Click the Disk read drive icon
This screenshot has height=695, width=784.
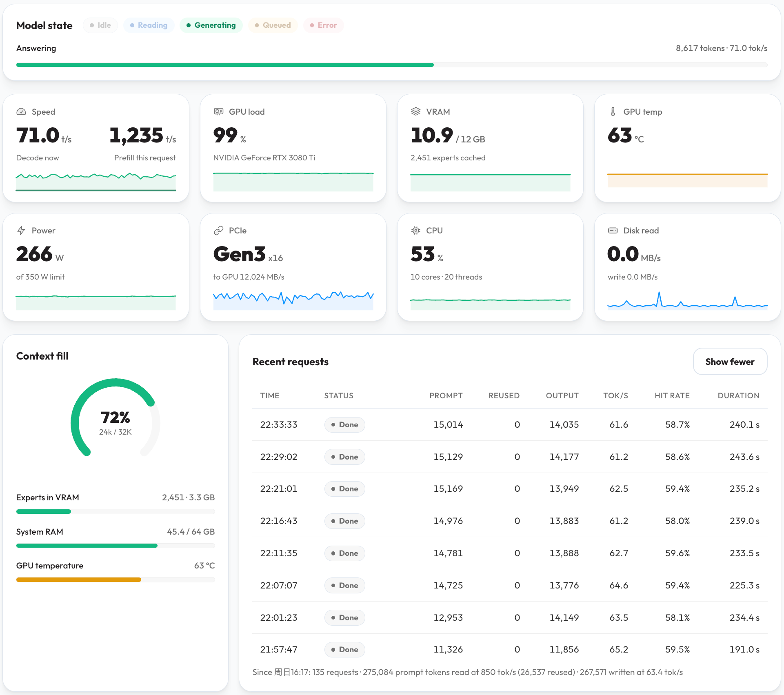(x=613, y=231)
